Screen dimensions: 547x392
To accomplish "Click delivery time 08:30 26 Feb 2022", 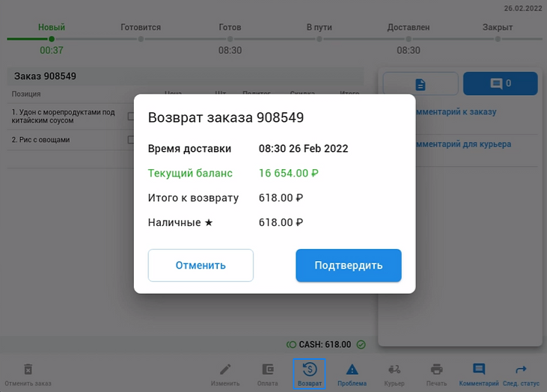I will (304, 149).
